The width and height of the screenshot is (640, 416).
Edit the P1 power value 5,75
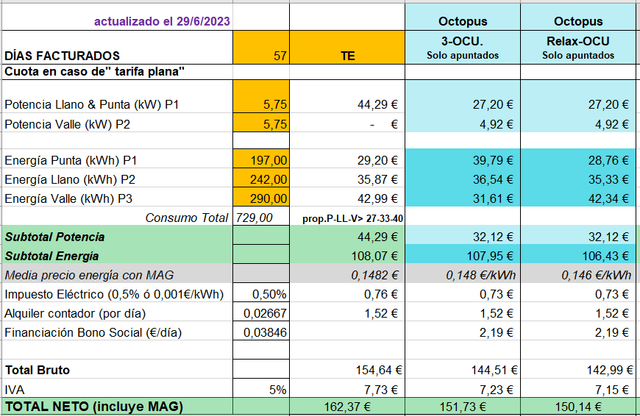(261, 97)
